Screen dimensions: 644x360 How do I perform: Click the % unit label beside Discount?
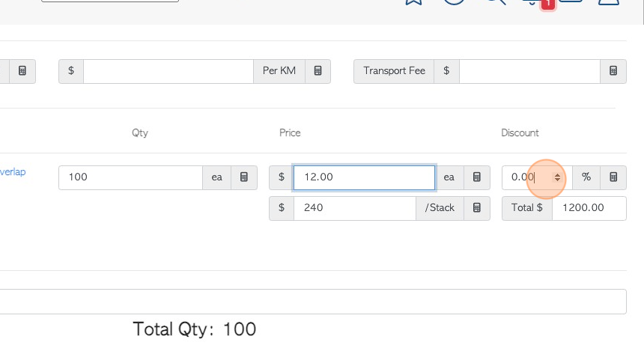pos(586,177)
